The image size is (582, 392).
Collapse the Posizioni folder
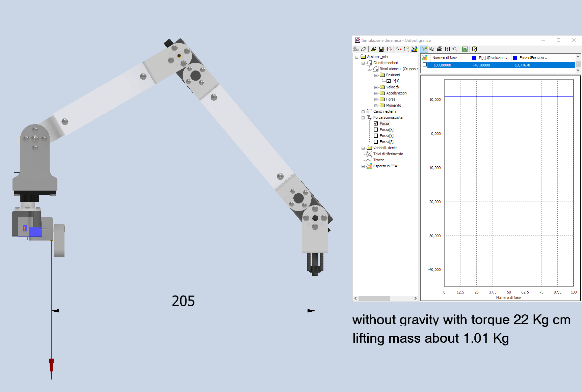(376, 75)
